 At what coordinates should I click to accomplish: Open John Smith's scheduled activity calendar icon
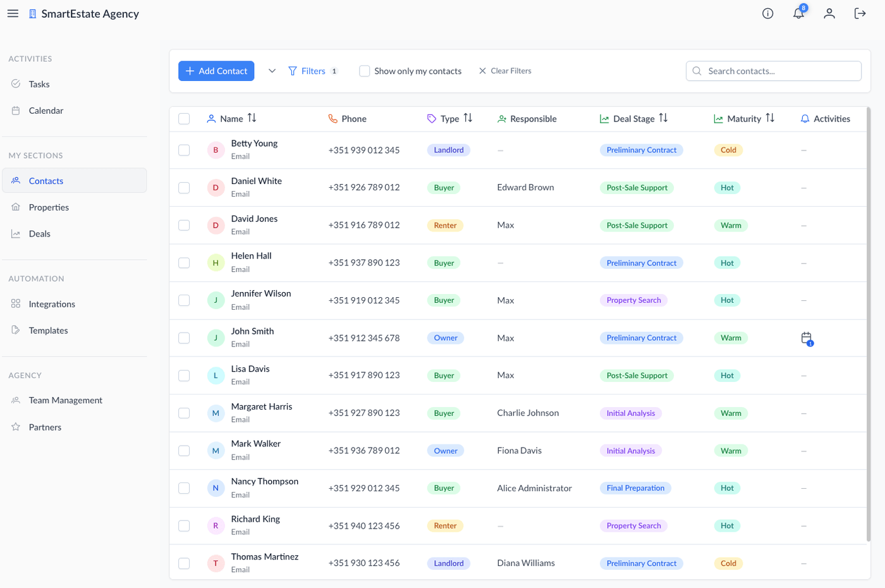point(806,338)
